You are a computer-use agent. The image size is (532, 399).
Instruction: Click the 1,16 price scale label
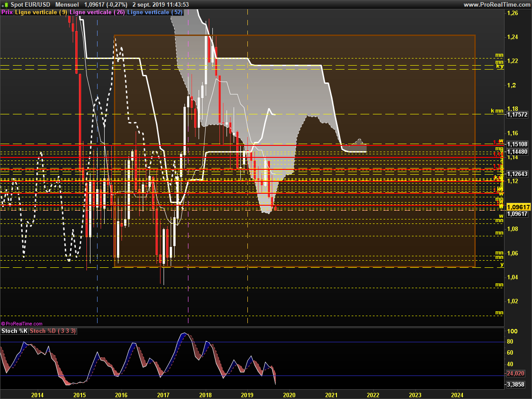(x=512, y=133)
